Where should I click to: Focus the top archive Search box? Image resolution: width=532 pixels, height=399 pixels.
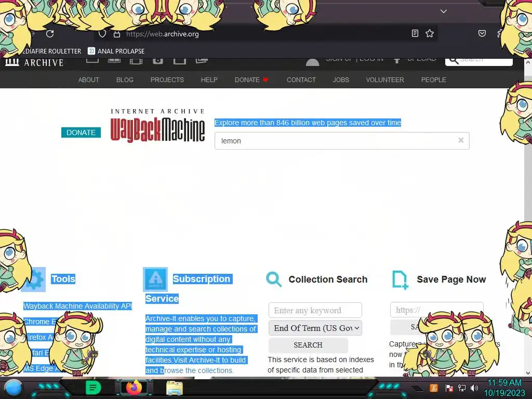(x=478, y=62)
